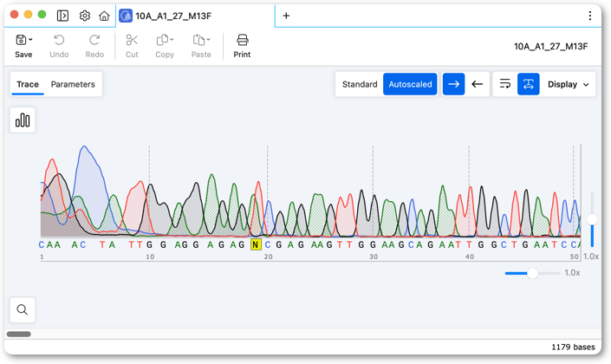Viewport: 611px width, 364px height.
Task: Open the Save dropdown arrow
Action: click(x=31, y=40)
